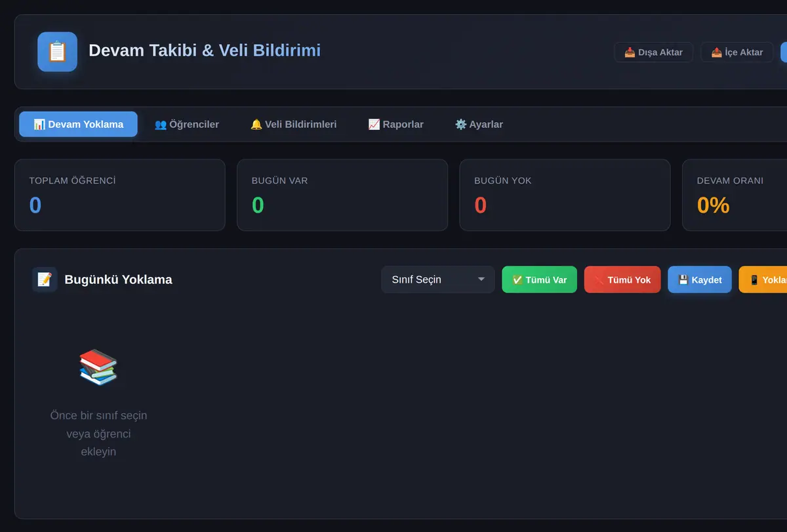Click the Toplam Öğrenci stat card
The width and height of the screenshot is (787, 532).
[x=120, y=195]
